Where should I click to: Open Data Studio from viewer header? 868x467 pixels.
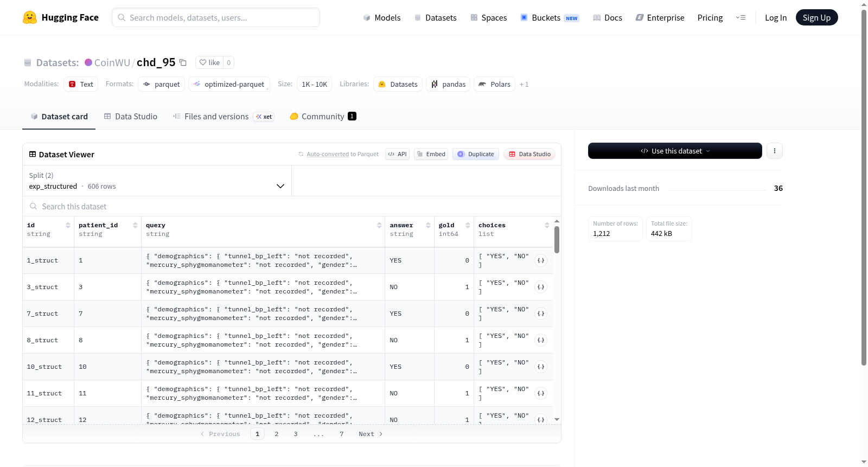529,155
